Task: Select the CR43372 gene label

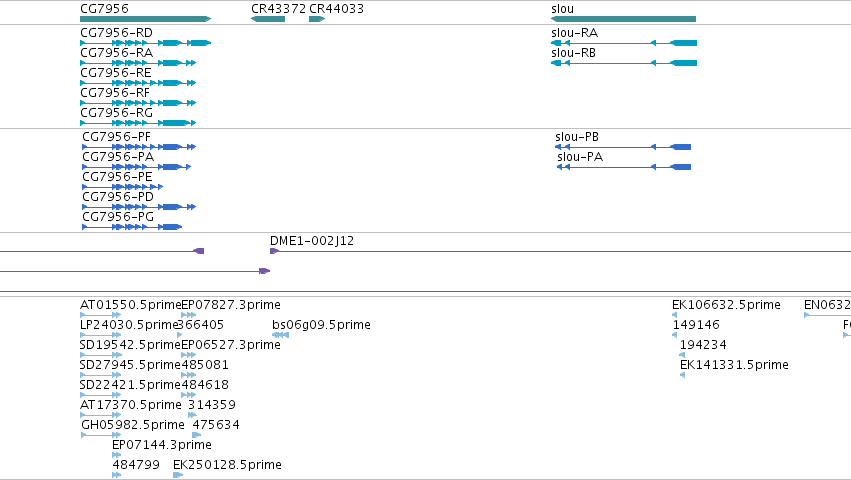Action: tap(278, 9)
